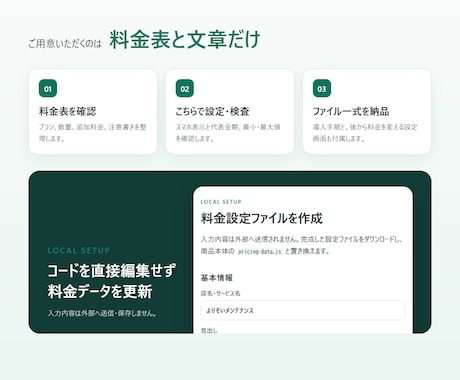Select the card title 料金表を確認

pyautogui.click(x=68, y=111)
